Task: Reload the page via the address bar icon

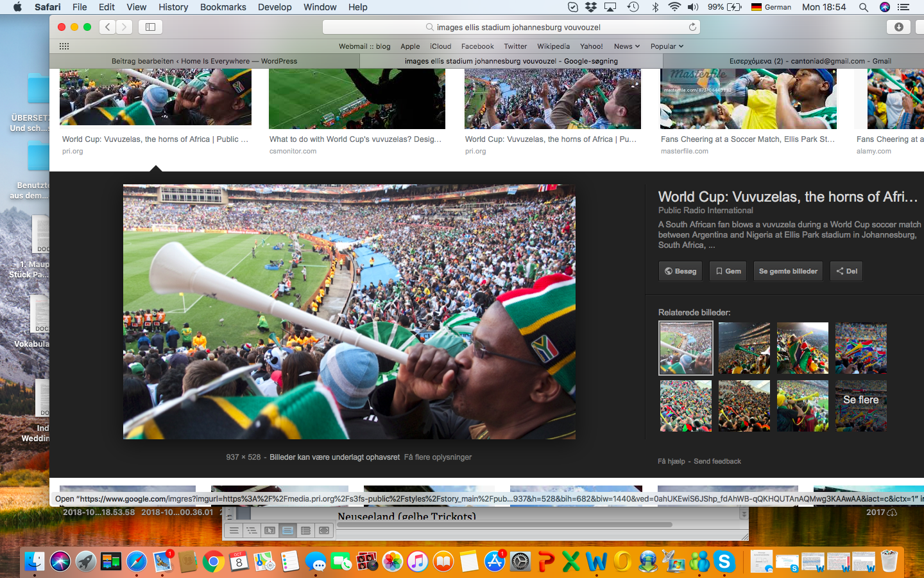Action: click(692, 27)
